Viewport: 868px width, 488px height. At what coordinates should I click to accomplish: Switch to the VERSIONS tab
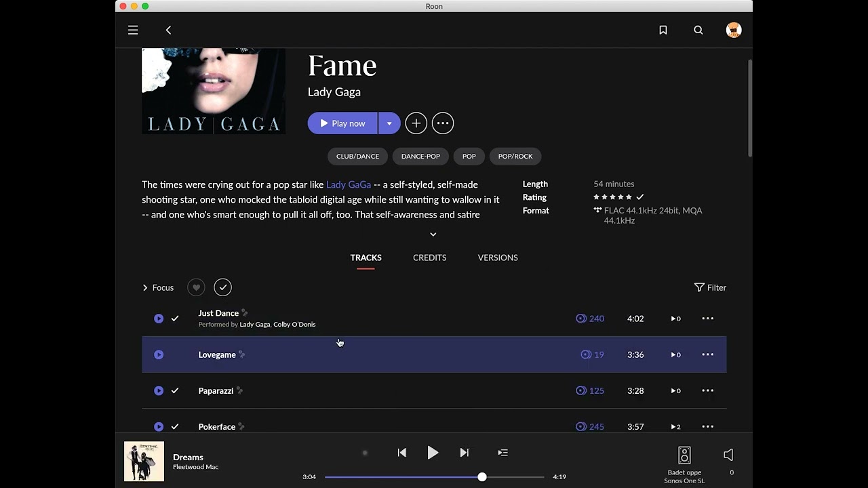click(x=498, y=258)
